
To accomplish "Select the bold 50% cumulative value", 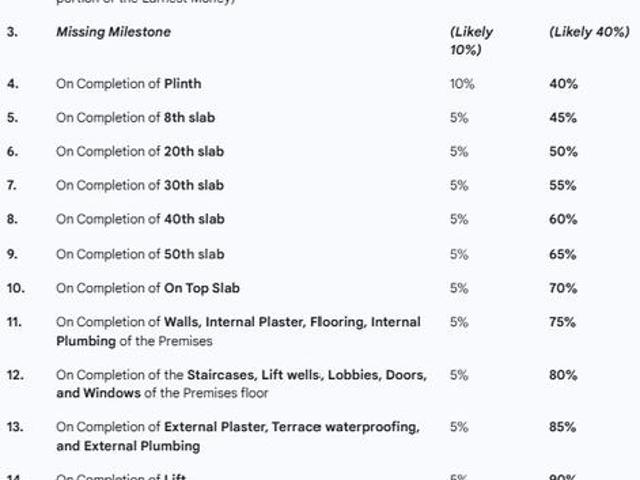I will coord(562,152).
